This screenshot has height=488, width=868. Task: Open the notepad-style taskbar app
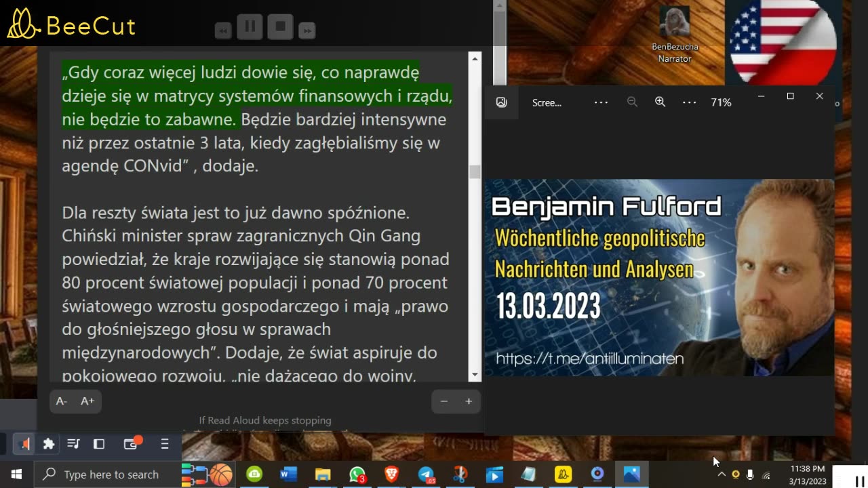tap(529, 474)
